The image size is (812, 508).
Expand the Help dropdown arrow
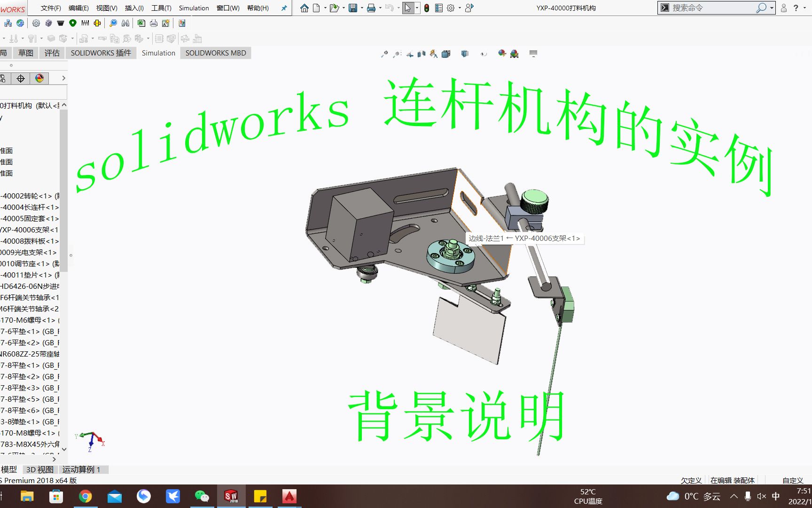[x=804, y=8]
